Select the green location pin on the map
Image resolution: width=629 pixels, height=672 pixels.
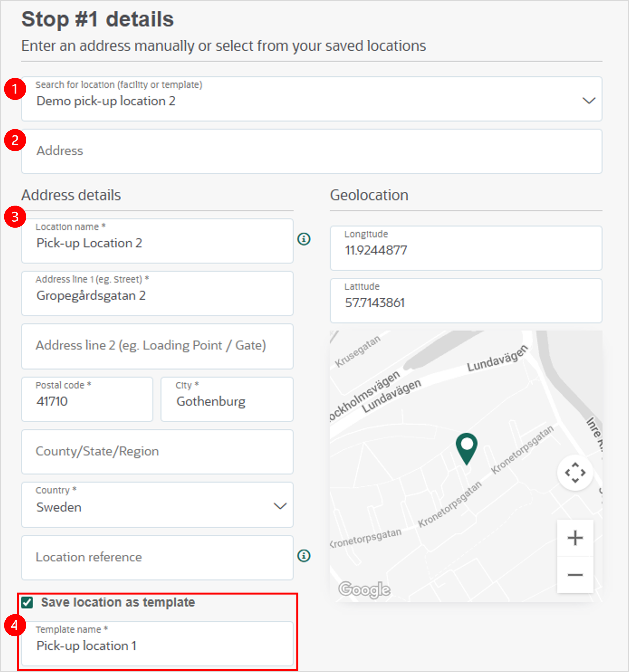tap(466, 449)
